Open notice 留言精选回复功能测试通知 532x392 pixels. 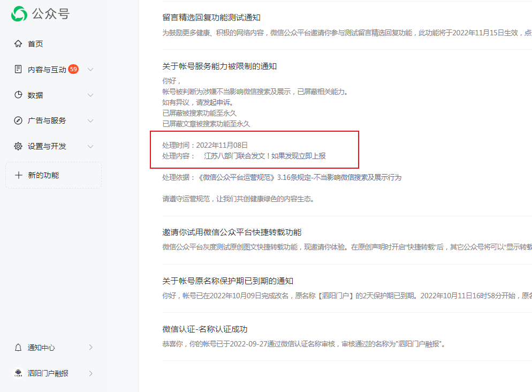pyautogui.click(x=211, y=18)
